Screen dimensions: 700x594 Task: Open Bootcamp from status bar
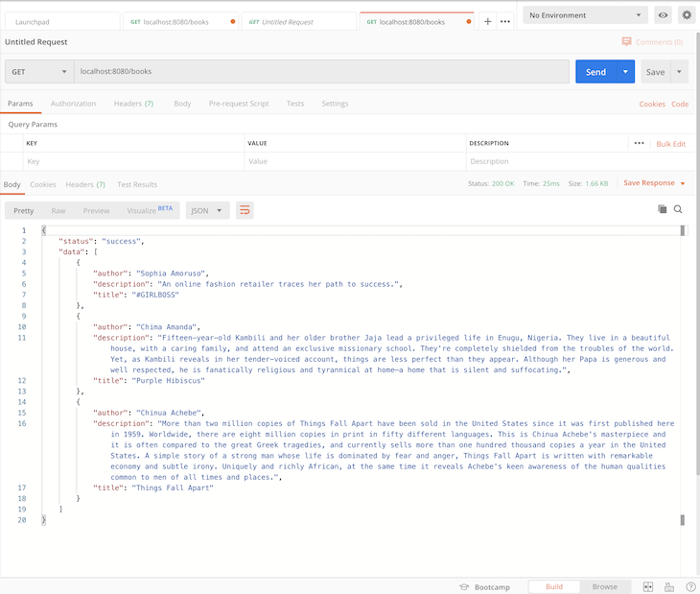tap(485, 587)
